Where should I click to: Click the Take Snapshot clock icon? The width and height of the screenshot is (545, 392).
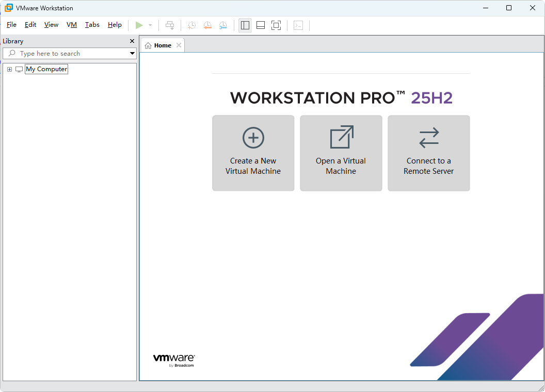(x=191, y=25)
